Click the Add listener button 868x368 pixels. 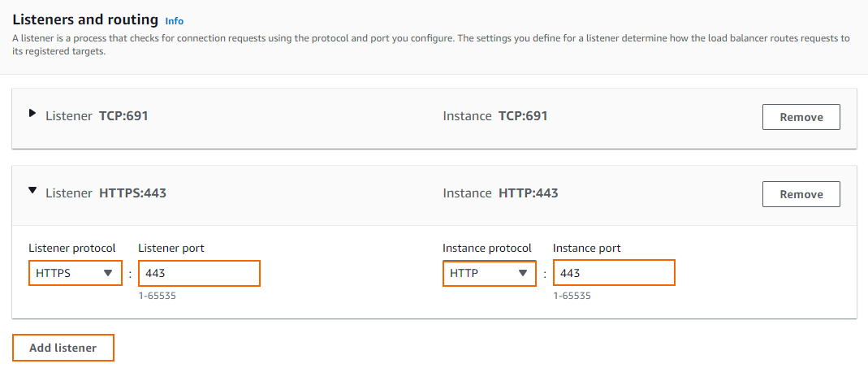(x=63, y=348)
